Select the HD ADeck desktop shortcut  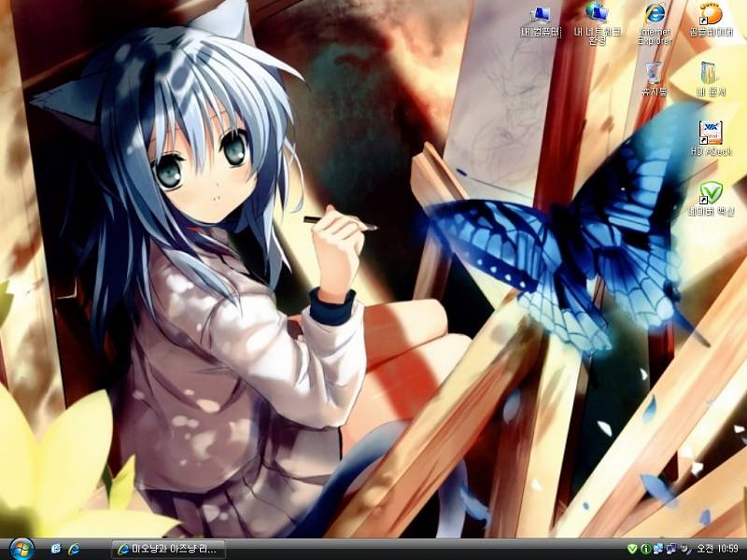[711, 133]
